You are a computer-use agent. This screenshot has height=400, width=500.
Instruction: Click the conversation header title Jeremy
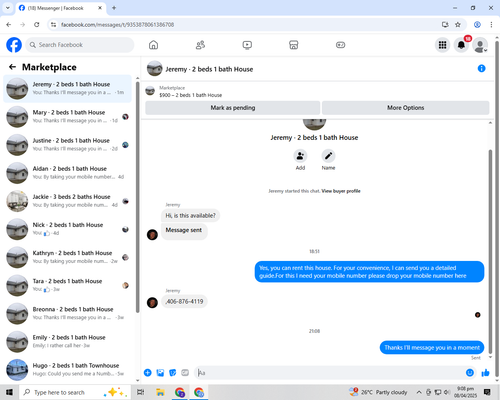(209, 69)
